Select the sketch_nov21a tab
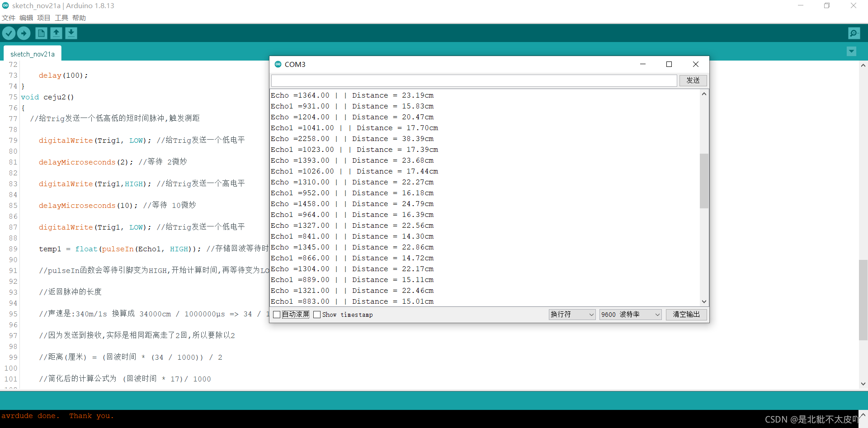The width and height of the screenshot is (868, 428). pyautogui.click(x=33, y=54)
